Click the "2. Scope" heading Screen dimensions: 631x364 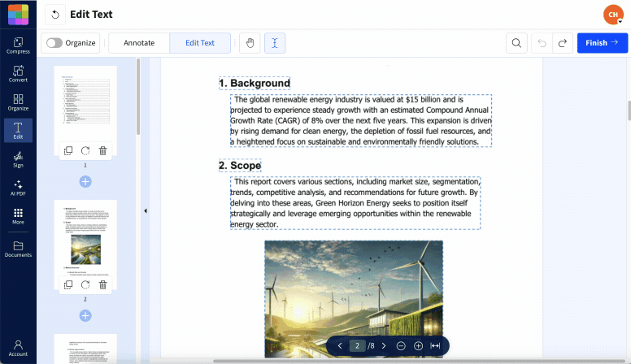click(x=240, y=166)
